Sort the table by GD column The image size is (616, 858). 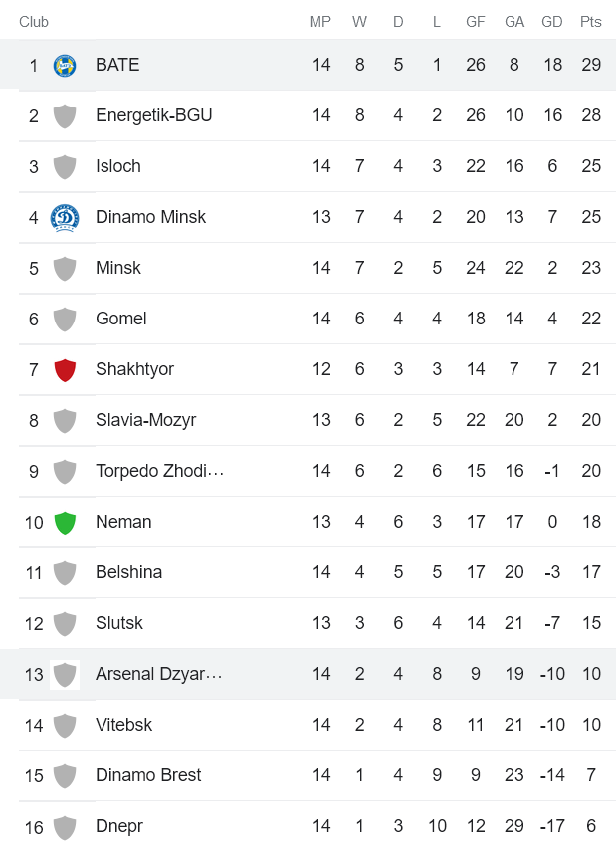[552, 21]
